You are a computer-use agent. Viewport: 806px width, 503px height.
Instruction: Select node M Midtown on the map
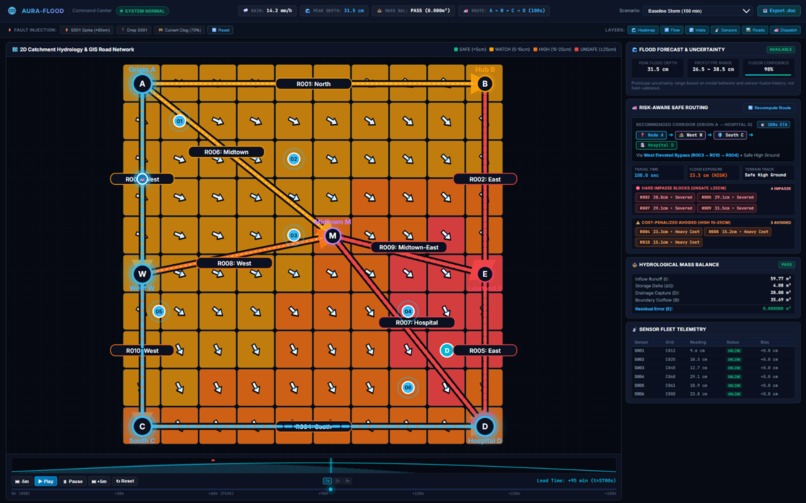coord(333,236)
